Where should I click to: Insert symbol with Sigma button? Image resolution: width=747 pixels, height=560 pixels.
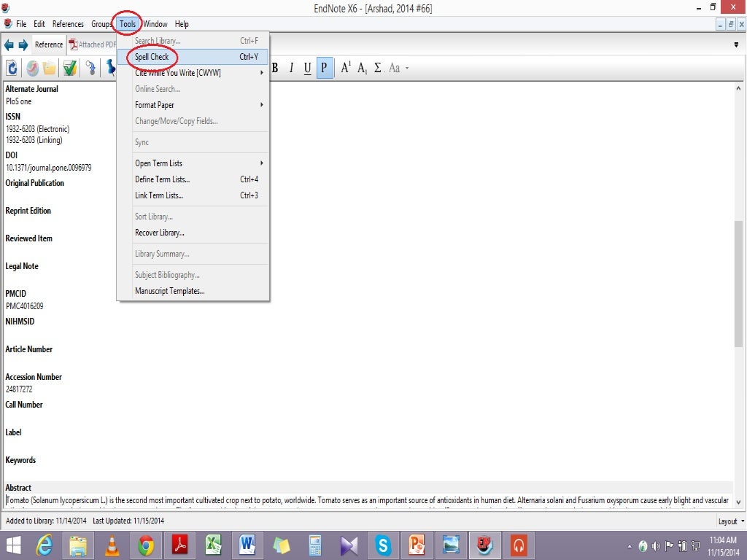(x=378, y=68)
